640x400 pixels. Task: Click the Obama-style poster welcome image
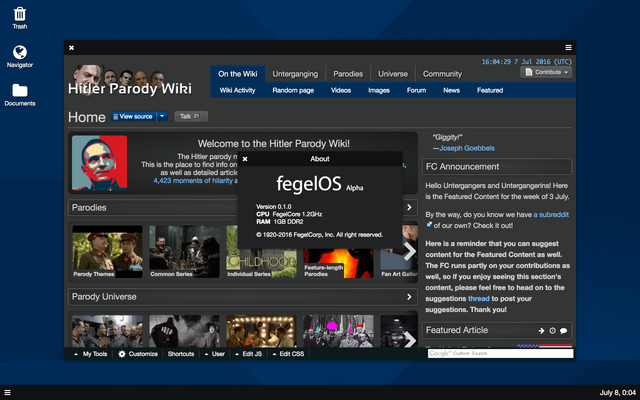click(x=99, y=163)
